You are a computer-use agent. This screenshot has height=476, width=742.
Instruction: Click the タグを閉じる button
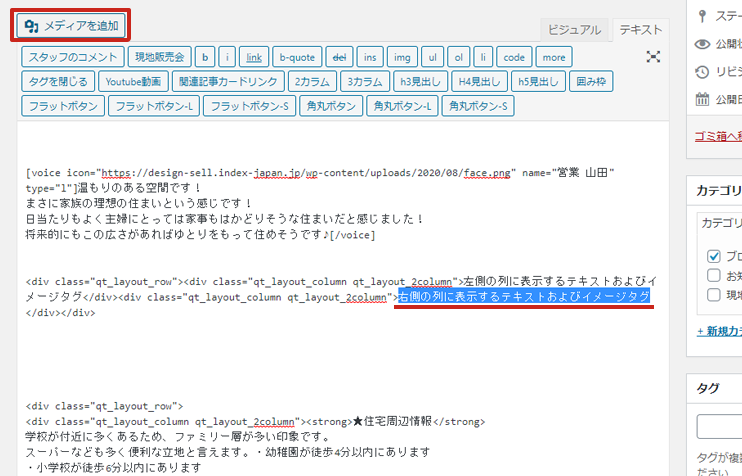[57, 81]
